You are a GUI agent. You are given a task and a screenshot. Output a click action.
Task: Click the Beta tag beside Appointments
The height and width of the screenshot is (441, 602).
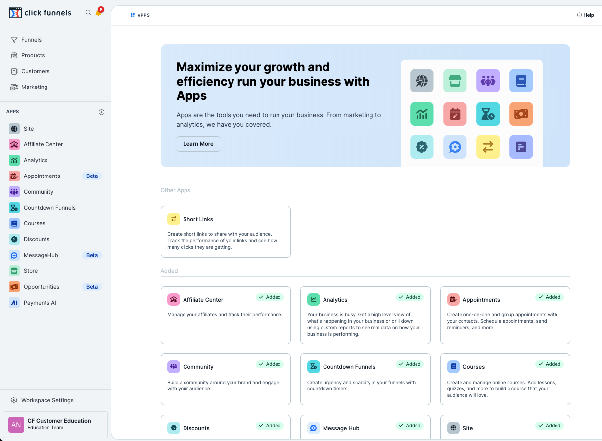[92, 176]
